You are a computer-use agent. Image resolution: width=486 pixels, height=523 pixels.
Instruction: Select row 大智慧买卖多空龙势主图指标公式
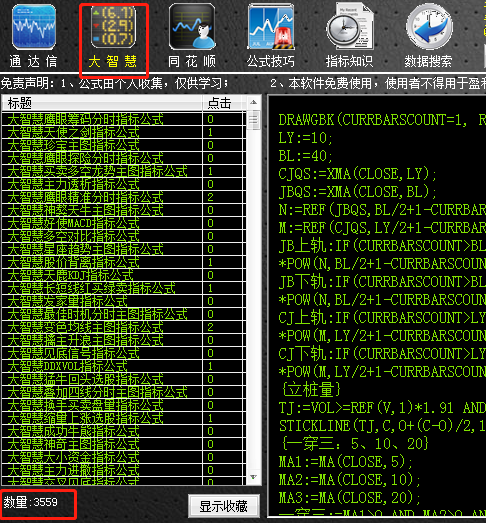pos(123,171)
